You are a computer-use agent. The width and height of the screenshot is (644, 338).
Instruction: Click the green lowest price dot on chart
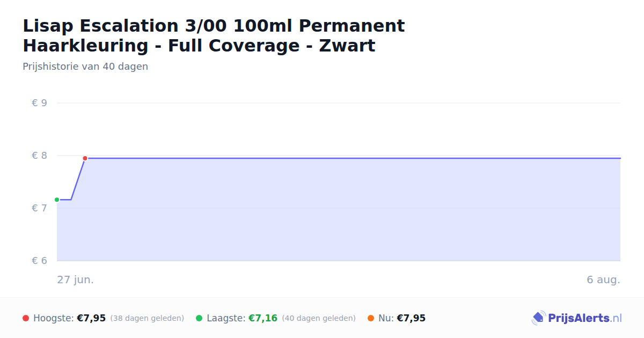click(x=57, y=200)
